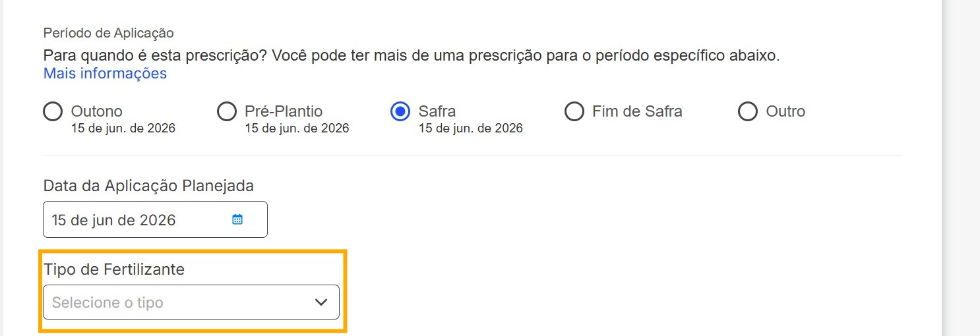Select the Fim de Safra radio button

point(574,112)
